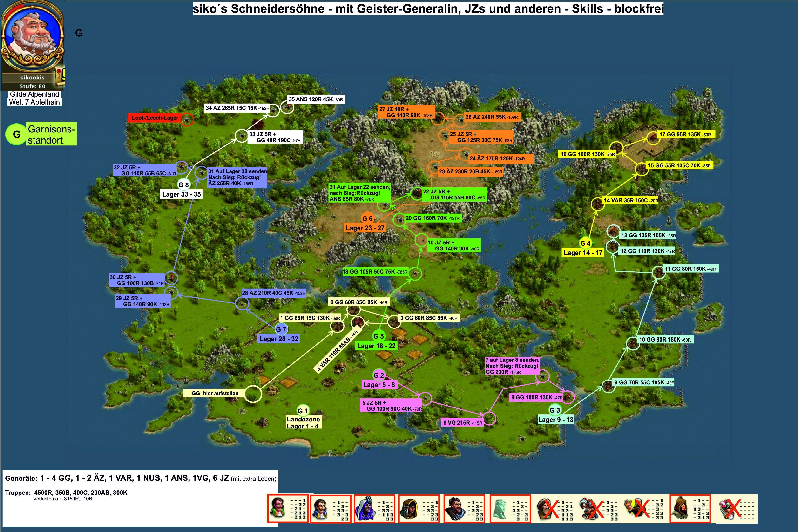Click the 'GG hier aufstellen' label
This screenshot has height=532, width=798.
pos(215,393)
